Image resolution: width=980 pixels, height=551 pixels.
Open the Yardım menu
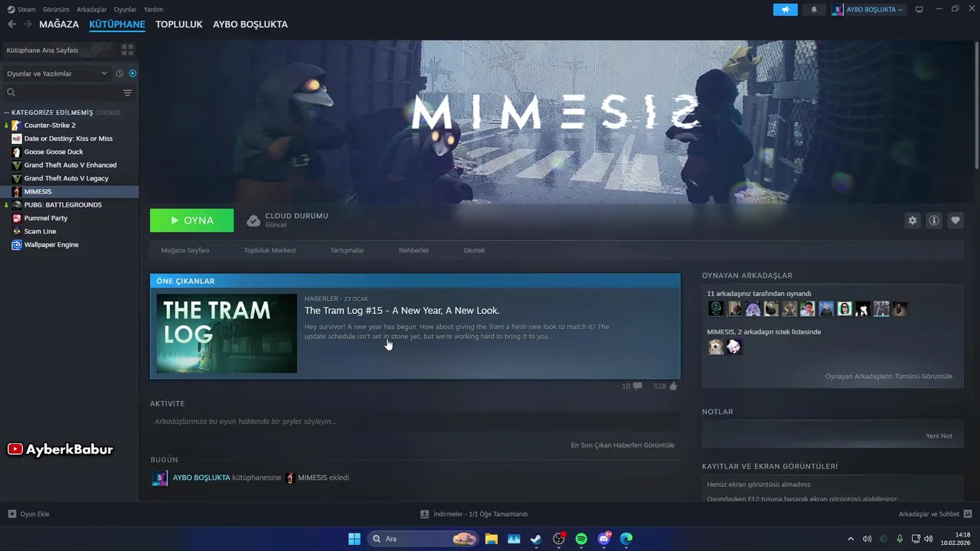pyautogui.click(x=153, y=9)
